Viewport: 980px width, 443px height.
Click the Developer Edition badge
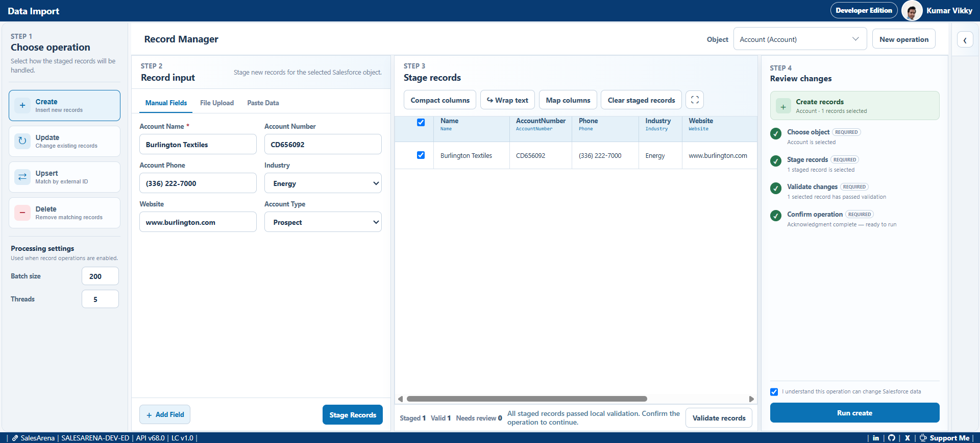point(864,10)
